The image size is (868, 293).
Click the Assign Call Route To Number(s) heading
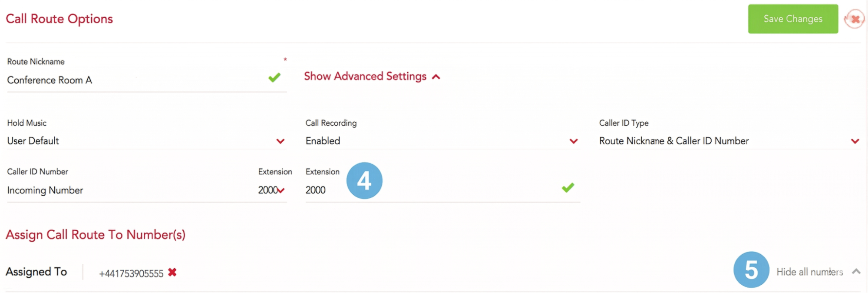click(96, 235)
